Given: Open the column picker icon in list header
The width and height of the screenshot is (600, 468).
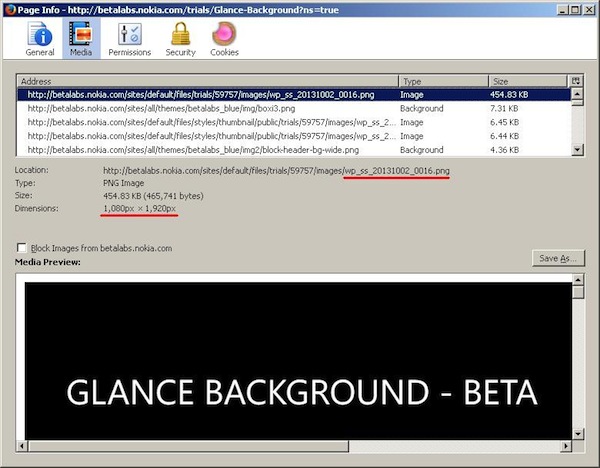Looking at the screenshot, I should [x=576, y=81].
